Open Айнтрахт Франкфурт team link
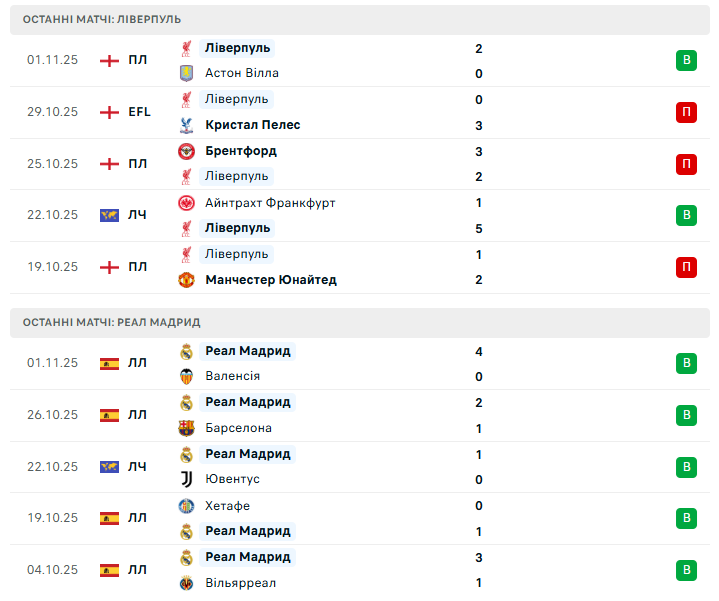 point(270,203)
